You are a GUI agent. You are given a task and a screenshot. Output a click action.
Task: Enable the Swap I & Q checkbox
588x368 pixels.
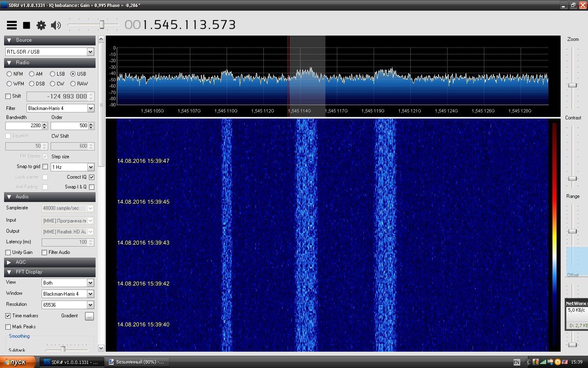click(91, 187)
